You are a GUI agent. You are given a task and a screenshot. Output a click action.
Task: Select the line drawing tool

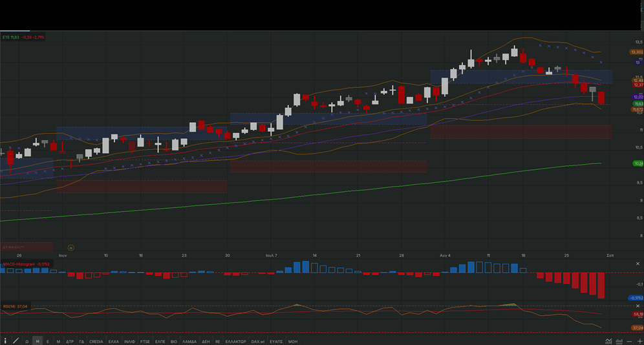pos(16,341)
